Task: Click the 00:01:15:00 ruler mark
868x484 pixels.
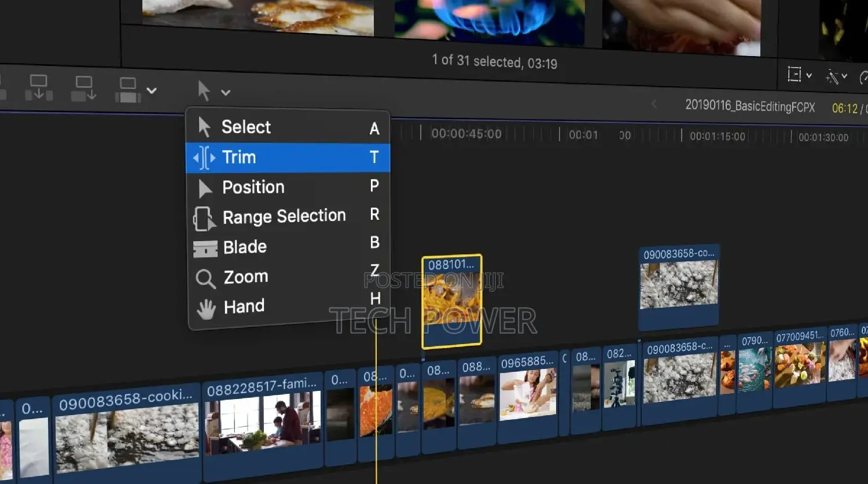Action: (x=718, y=136)
